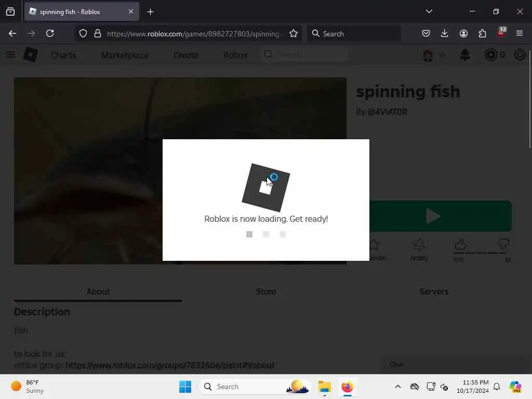Open the Marketplace page
This screenshot has width=532, height=399.
(125, 55)
